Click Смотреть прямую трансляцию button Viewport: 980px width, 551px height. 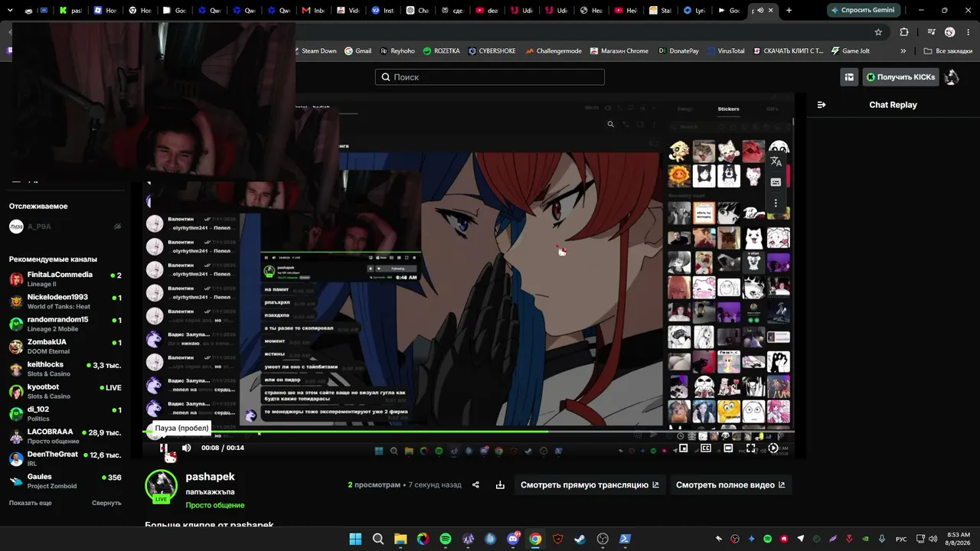pos(590,484)
